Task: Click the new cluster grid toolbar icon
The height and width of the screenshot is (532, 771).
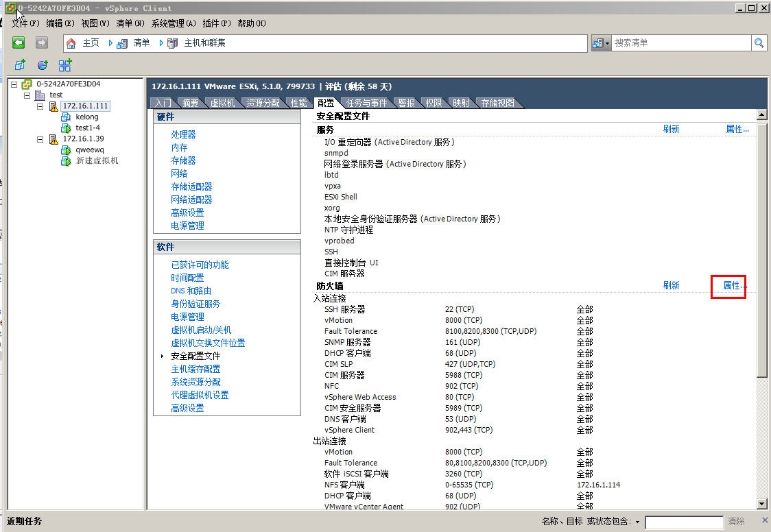Action: pyautogui.click(x=65, y=65)
